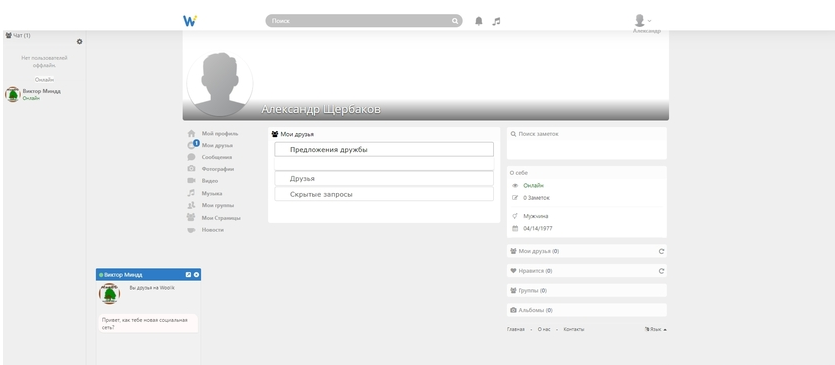The image size is (835, 365).
Task: Click the large profile avatar
Action: tap(220, 84)
